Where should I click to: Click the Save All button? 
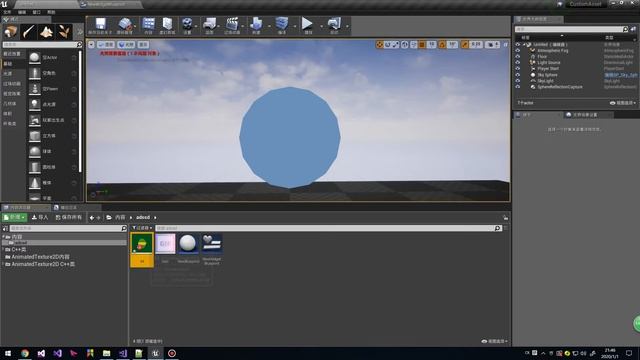(69, 218)
